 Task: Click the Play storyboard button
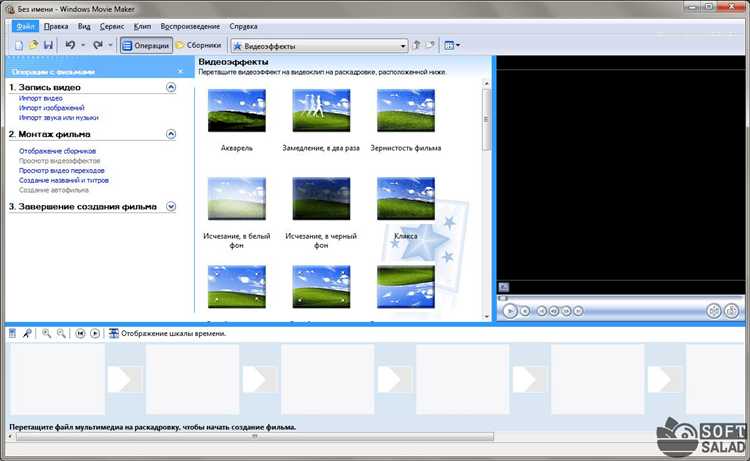pyautogui.click(x=95, y=333)
